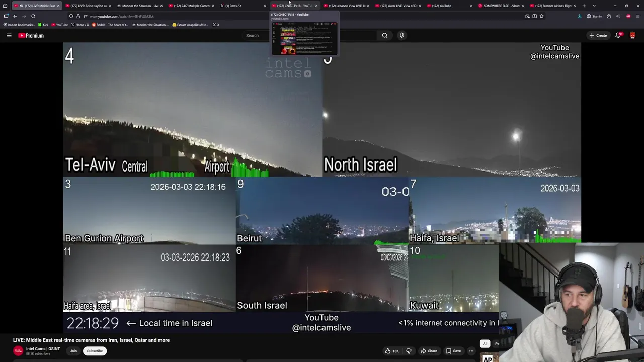This screenshot has width=644, height=362.
Task: Click the Share button
Action: [x=429, y=351]
